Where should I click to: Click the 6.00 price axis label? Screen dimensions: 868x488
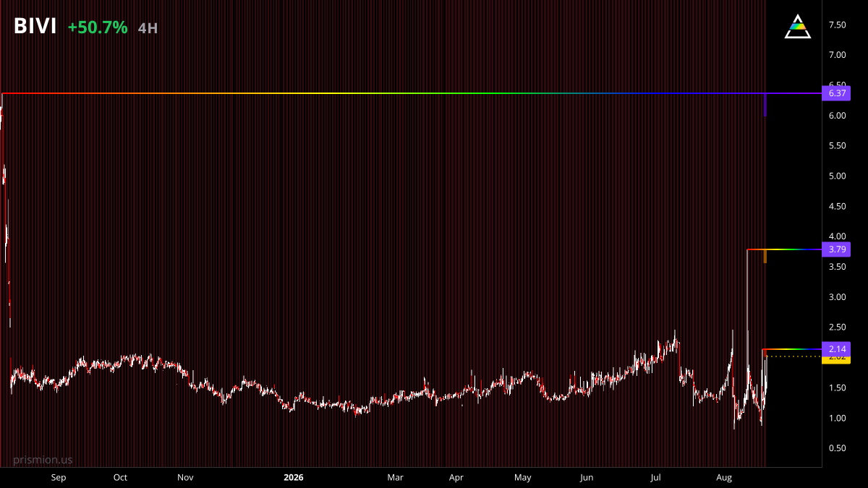coord(837,116)
